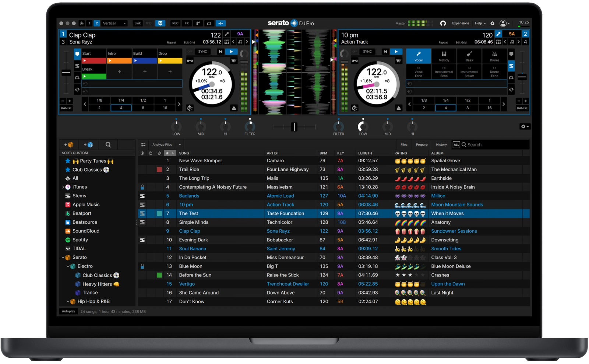Click Edit Grid on deck 1
The height and width of the screenshot is (364, 589).
pyautogui.click(x=189, y=42)
